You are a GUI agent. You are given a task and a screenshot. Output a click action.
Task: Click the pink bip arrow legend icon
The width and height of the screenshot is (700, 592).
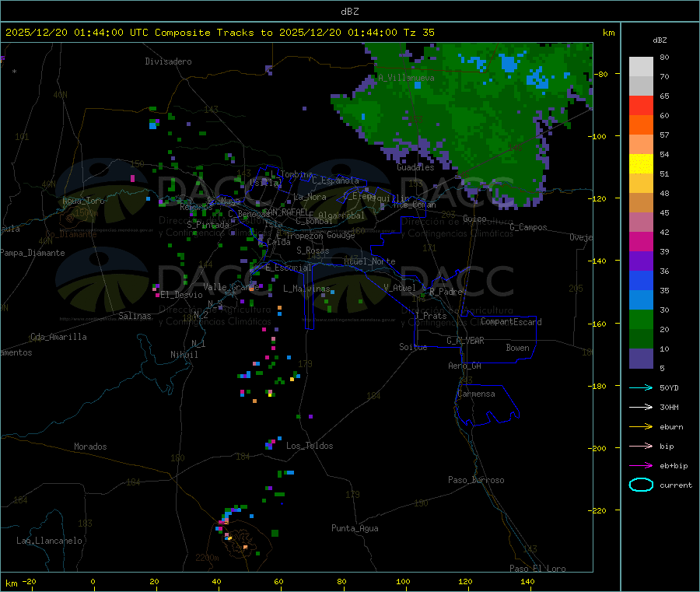tap(641, 446)
